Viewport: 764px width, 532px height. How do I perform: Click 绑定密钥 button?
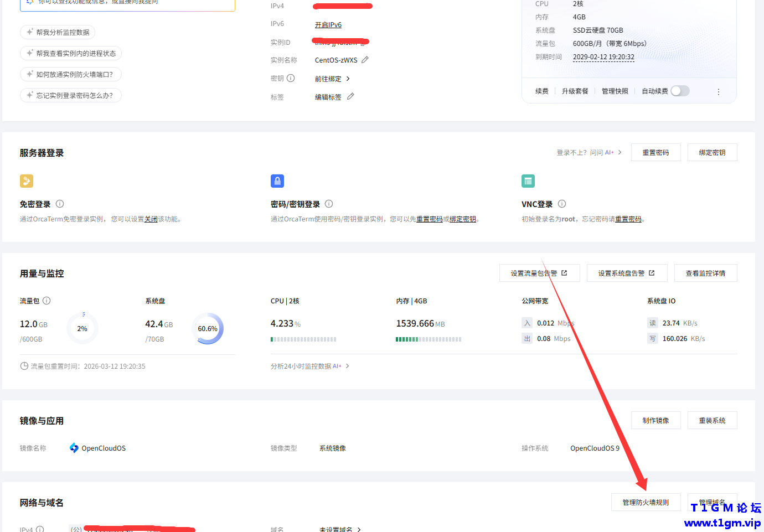[712, 152]
